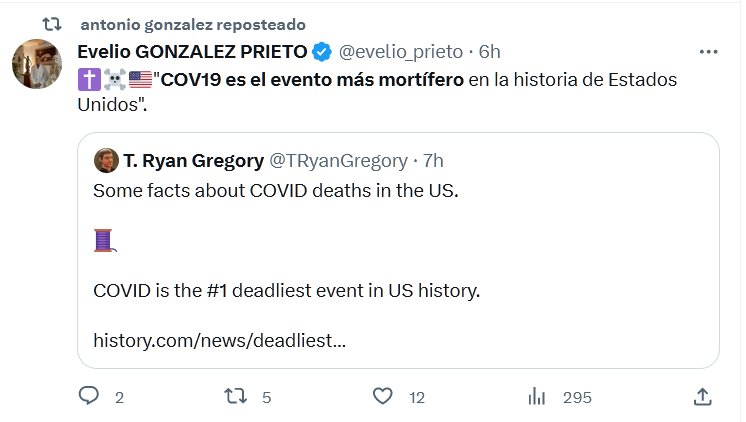Click T. Ryan Gregory's small avatar
This screenshot has height=422, width=746.
105,161
